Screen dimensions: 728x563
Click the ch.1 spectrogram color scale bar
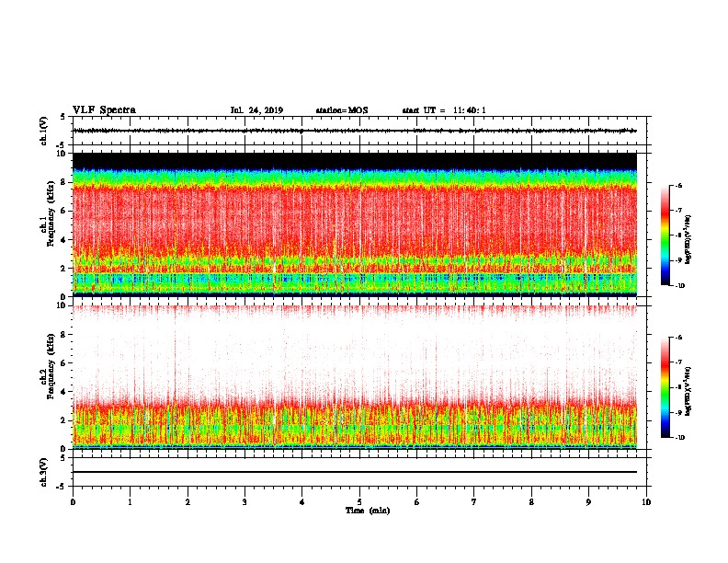665,236
